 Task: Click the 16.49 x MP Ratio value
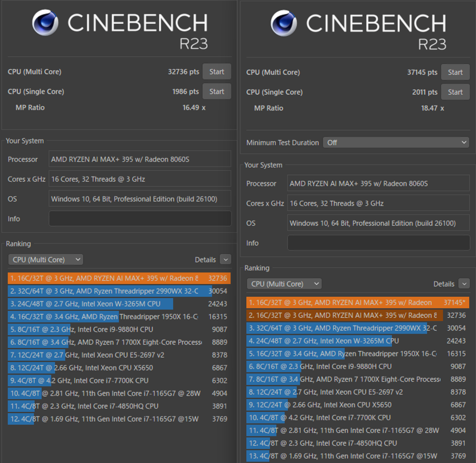(x=194, y=107)
